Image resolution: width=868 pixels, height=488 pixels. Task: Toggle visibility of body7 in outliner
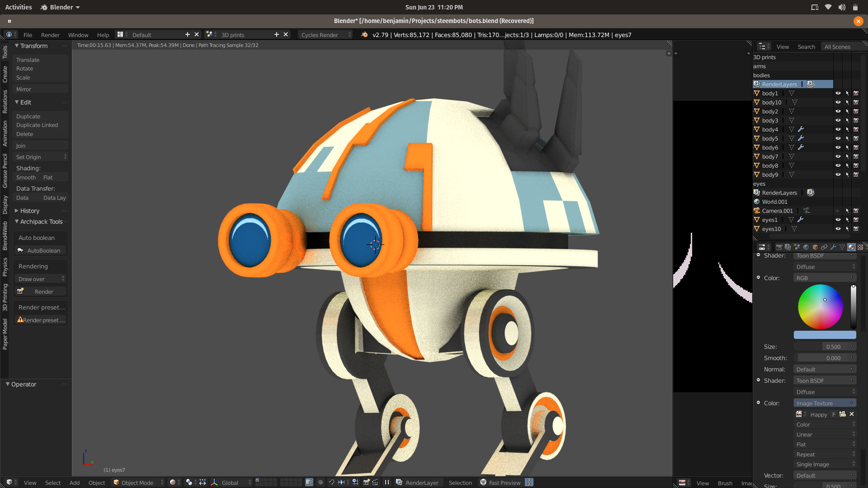tap(838, 156)
